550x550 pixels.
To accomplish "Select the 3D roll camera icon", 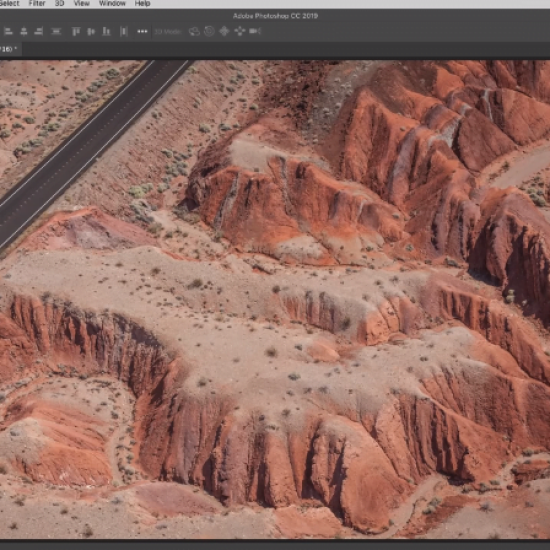I will tap(209, 31).
